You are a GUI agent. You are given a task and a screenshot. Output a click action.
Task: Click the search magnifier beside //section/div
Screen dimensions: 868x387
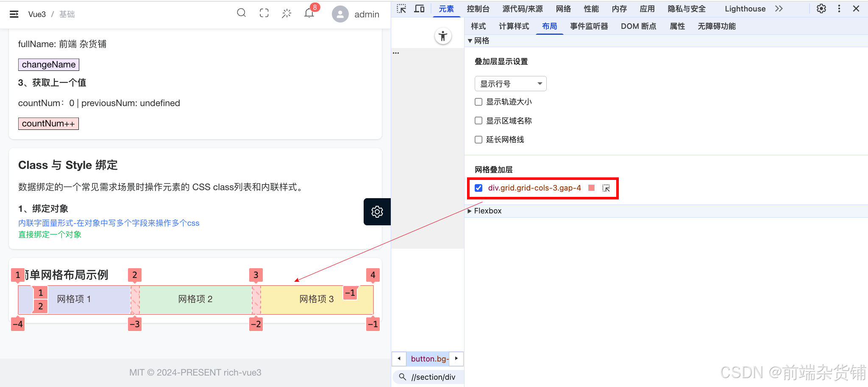click(x=403, y=377)
